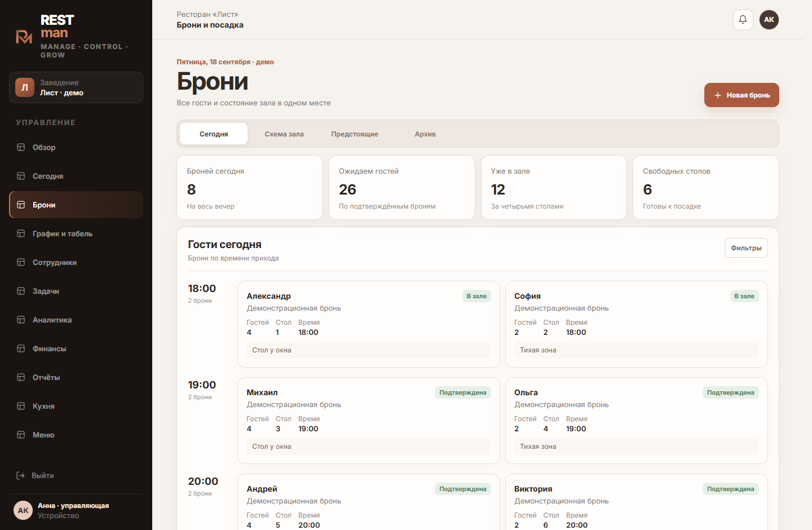Click Александр's В зале status badge

[476, 296]
